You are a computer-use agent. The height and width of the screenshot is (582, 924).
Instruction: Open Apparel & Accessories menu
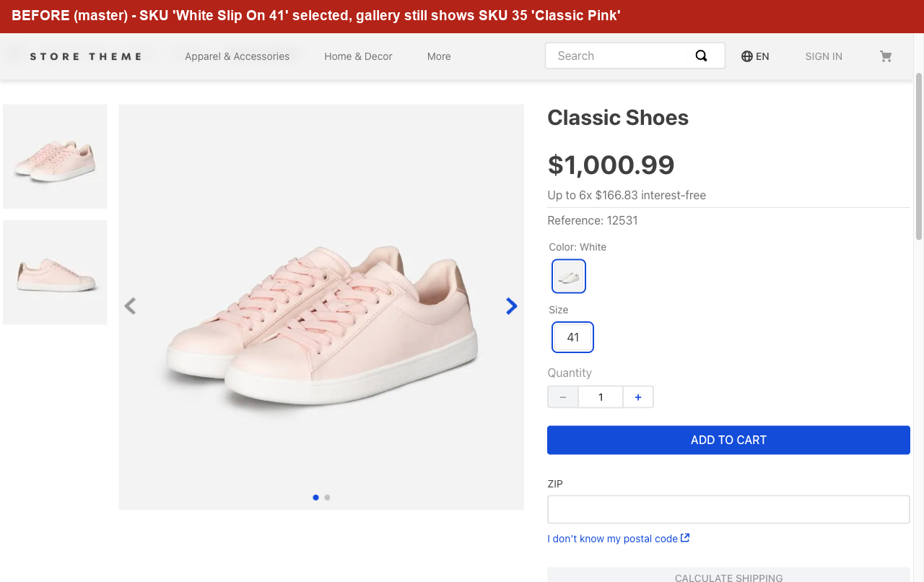tap(237, 56)
